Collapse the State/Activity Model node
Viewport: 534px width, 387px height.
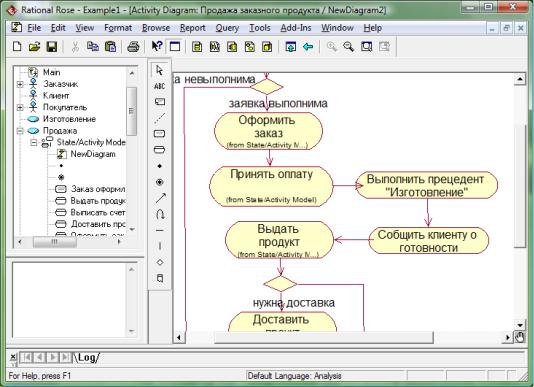pyautogui.click(x=33, y=142)
